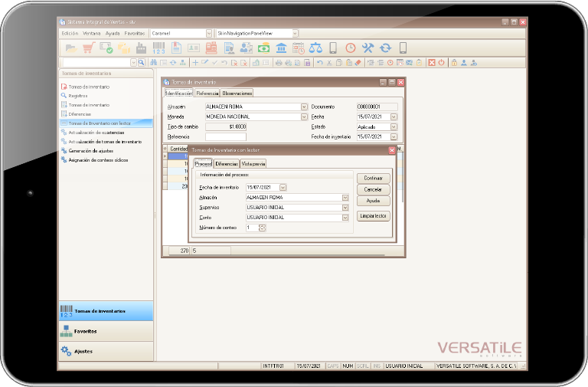Screen dimensions: 588x387
Task: Click the Número de conteo value field
Action: [x=253, y=228]
